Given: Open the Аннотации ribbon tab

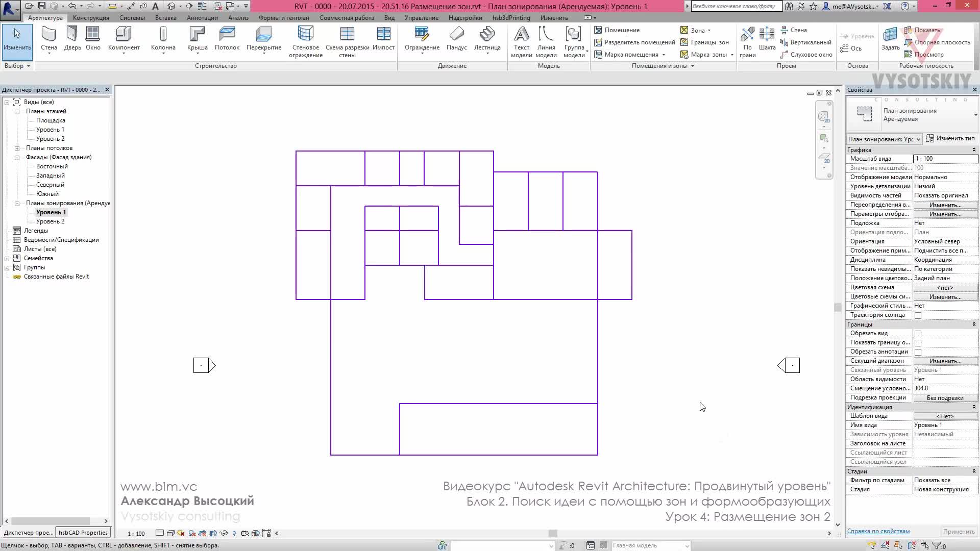Looking at the screenshot, I should point(202,18).
